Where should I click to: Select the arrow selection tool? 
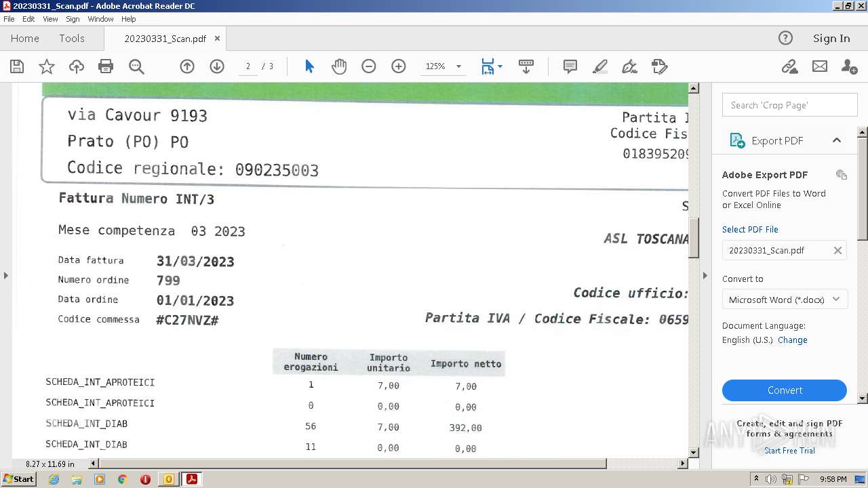(x=309, y=66)
